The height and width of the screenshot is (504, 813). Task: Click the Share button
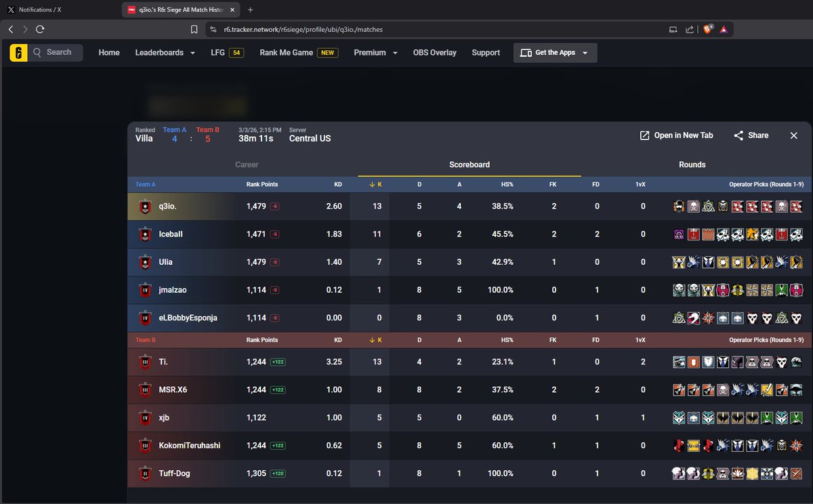[751, 135]
